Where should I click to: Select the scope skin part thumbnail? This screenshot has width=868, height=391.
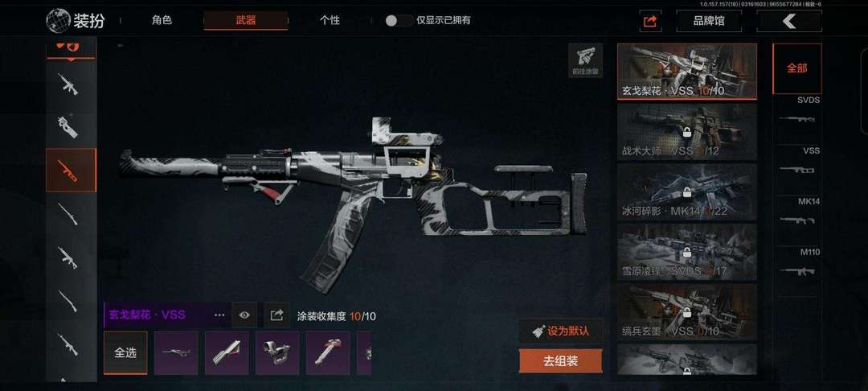(277, 353)
